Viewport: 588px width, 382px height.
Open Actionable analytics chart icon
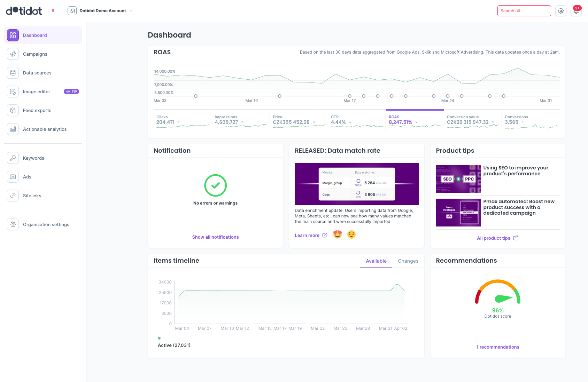pyautogui.click(x=13, y=129)
